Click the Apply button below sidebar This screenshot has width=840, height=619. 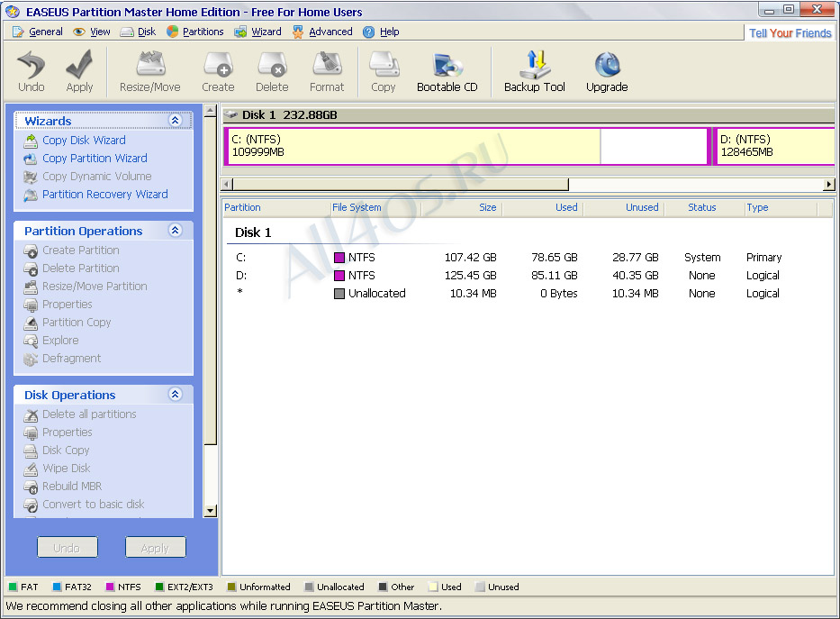pyautogui.click(x=156, y=548)
